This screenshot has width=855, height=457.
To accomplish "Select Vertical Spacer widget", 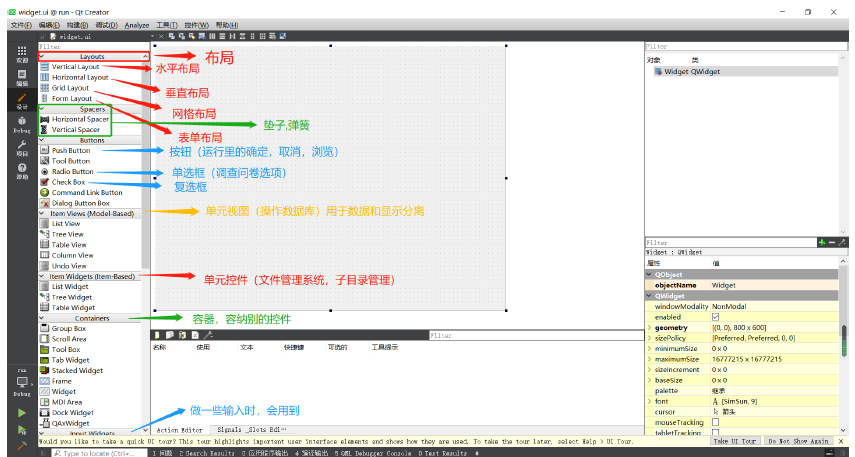I will coord(70,129).
